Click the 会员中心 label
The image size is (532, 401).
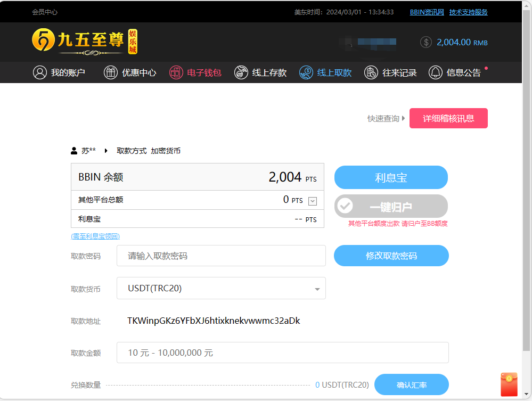pyautogui.click(x=45, y=12)
